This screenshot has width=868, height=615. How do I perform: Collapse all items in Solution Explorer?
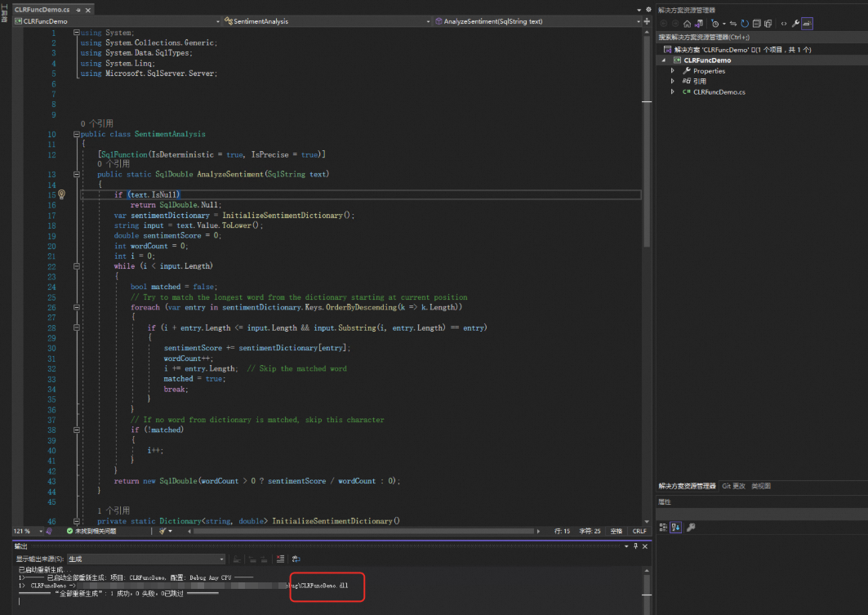pyautogui.click(x=756, y=24)
